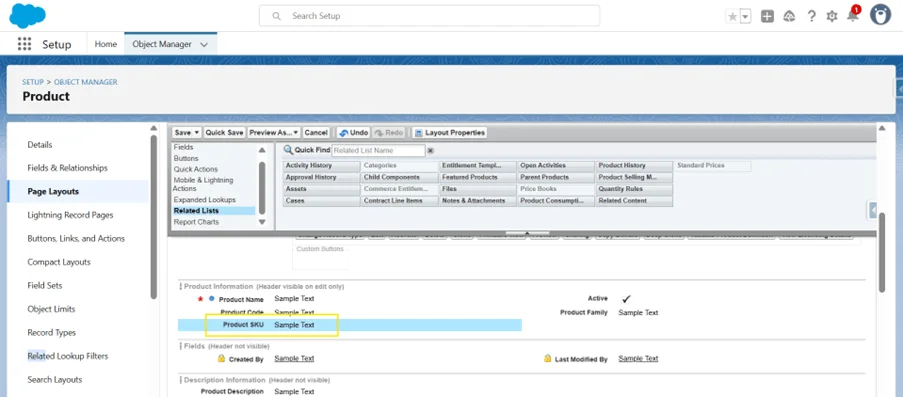Expand the favorites list dropdown arrow

[745, 17]
